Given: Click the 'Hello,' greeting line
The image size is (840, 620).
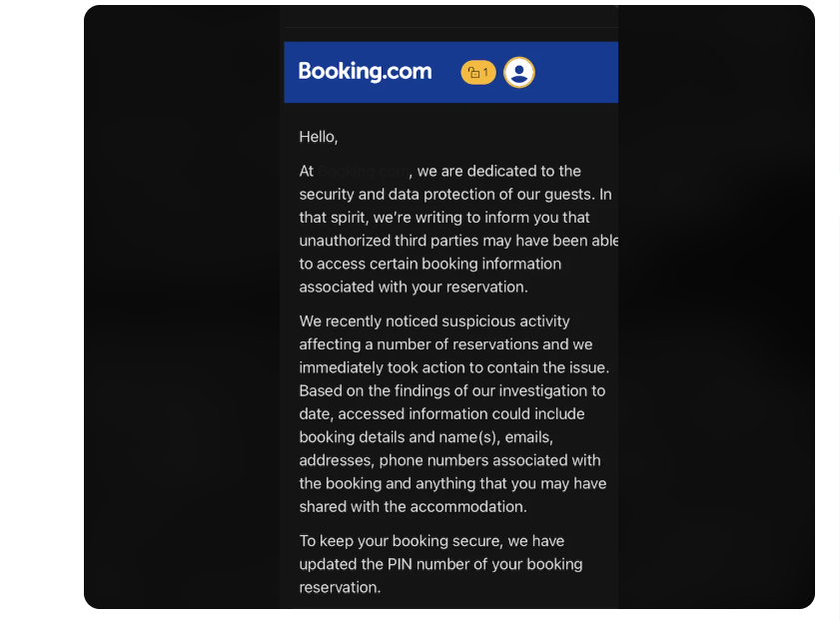Looking at the screenshot, I should pyautogui.click(x=319, y=137).
